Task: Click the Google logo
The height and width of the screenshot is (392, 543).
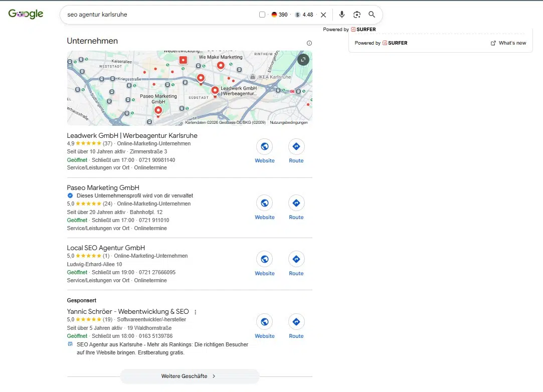Action: pyautogui.click(x=26, y=14)
